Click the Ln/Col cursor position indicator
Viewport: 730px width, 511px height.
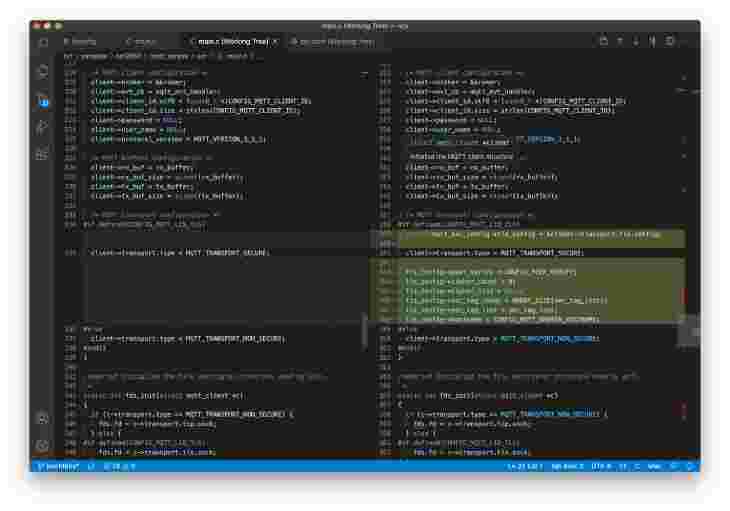point(525,466)
